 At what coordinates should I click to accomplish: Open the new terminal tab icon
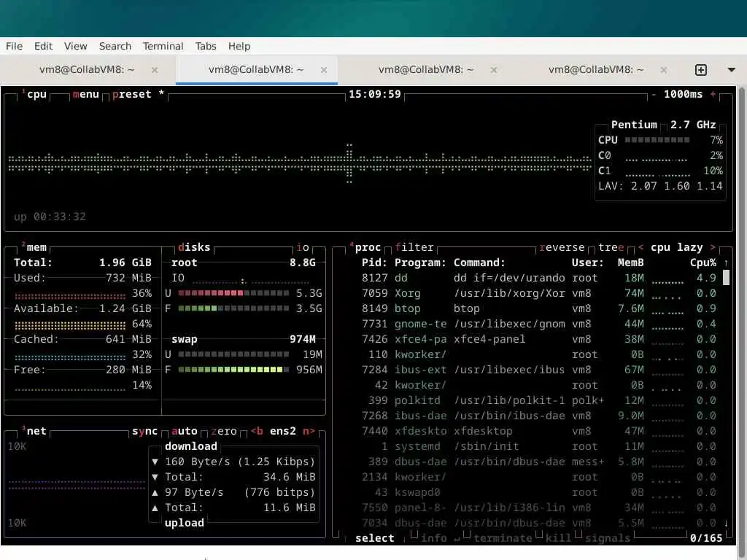701,70
